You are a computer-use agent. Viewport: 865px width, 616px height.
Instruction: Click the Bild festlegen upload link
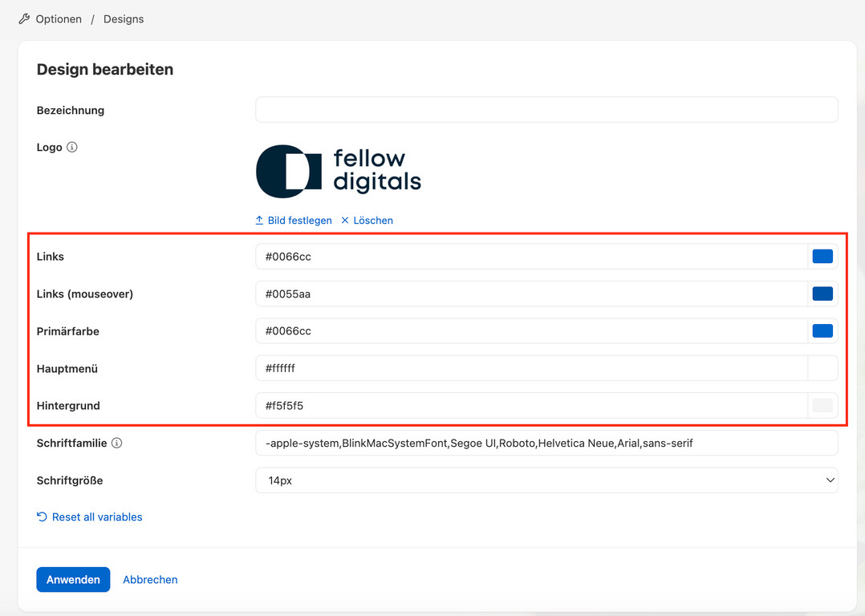coord(294,220)
